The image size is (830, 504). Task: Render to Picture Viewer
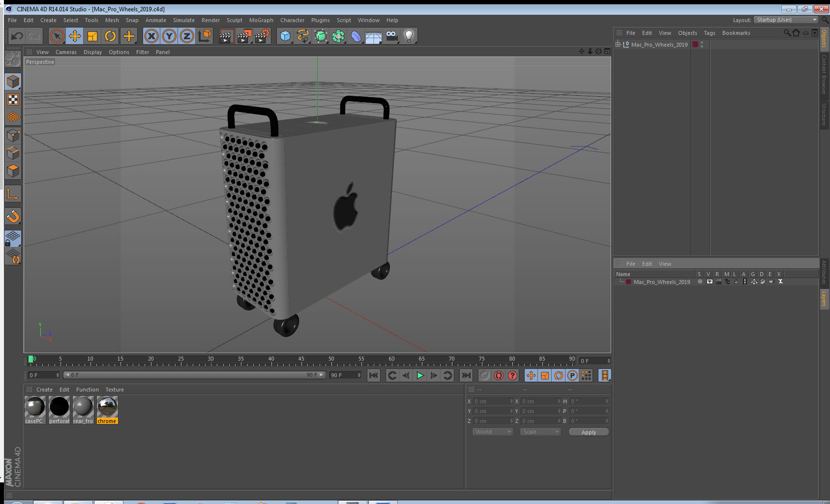click(244, 36)
